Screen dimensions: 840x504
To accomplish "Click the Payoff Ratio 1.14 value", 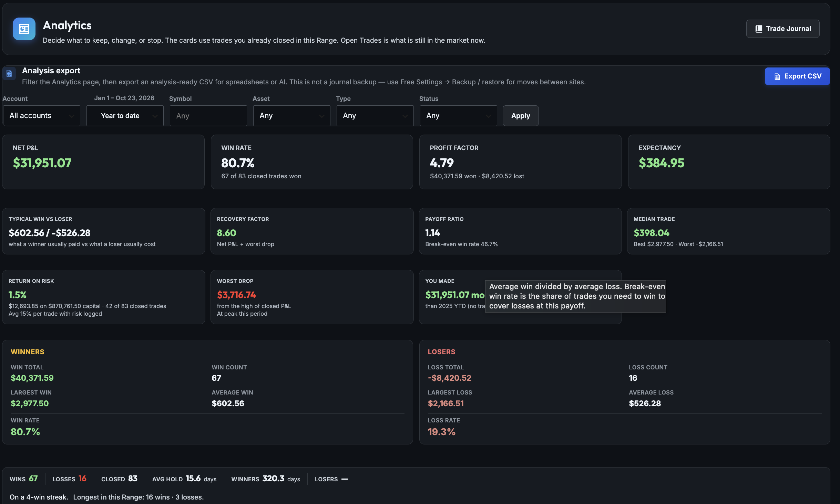I will [x=433, y=233].
